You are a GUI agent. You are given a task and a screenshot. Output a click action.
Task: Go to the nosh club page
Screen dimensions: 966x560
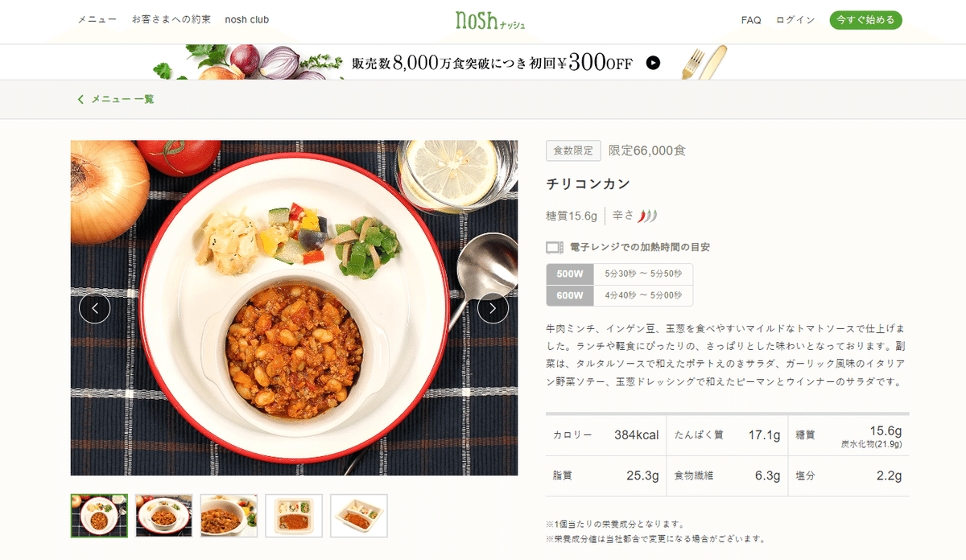247,19
